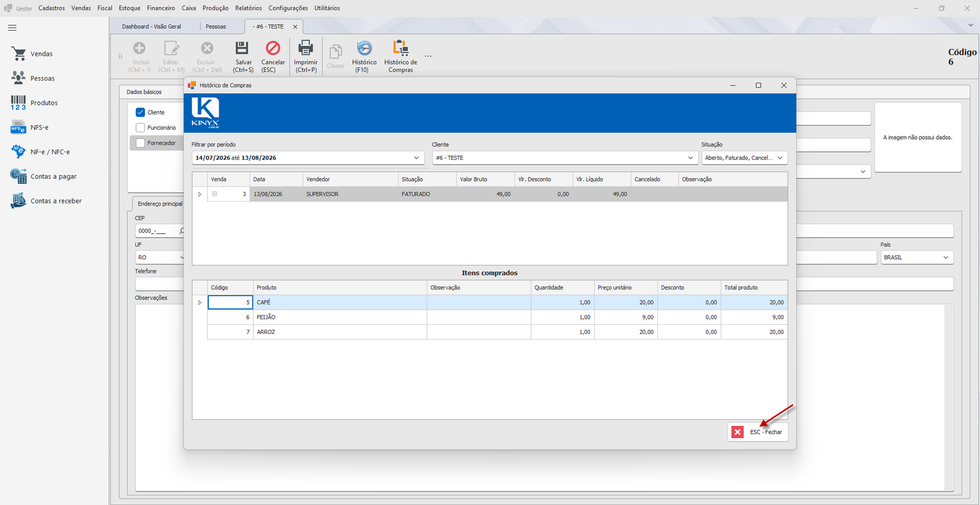Open Pessoas from the sidebar icon
Image resolution: width=980 pixels, height=505 pixels.
click(x=18, y=78)
